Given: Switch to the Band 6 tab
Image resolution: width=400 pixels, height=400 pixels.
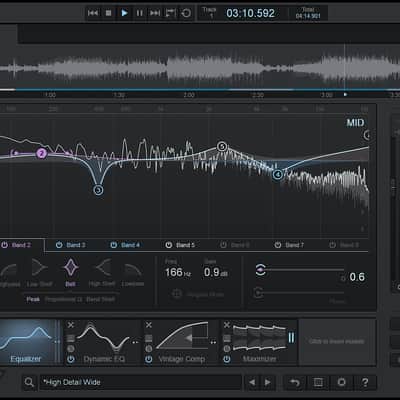Looking at the screenshot, I should [x=240, y=245].
